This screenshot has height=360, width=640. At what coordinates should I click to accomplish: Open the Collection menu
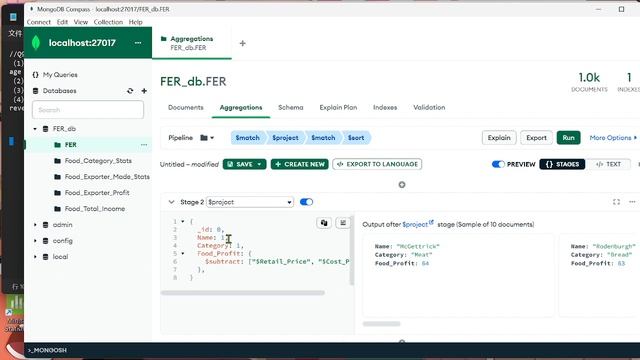tap(108, 22)
